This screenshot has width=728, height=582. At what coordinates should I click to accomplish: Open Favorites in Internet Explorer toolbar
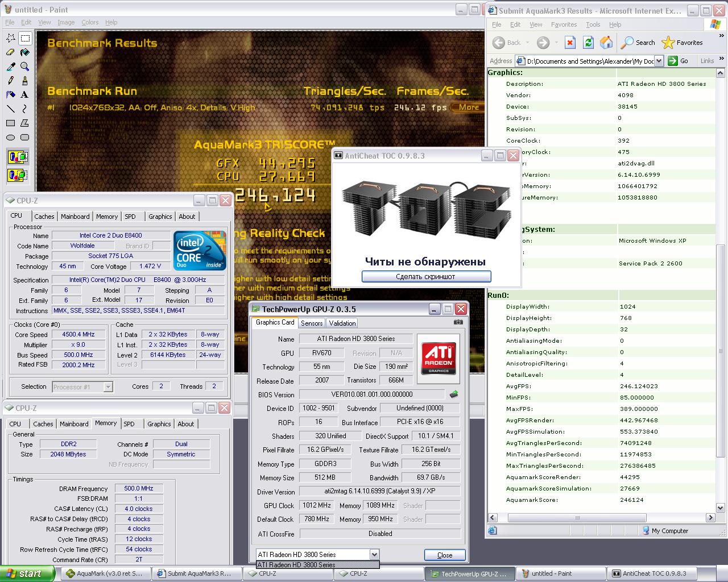pos(682,43)
